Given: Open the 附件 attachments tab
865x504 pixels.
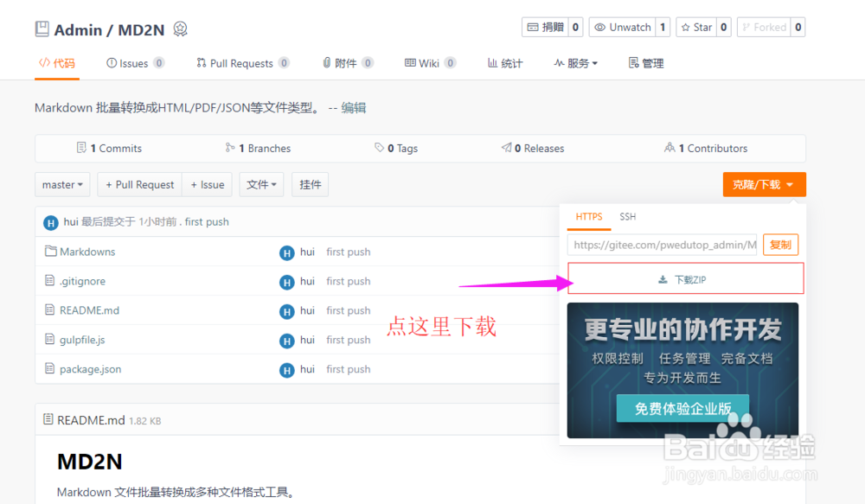Looking at the screenshot, I should coord(348,63).
